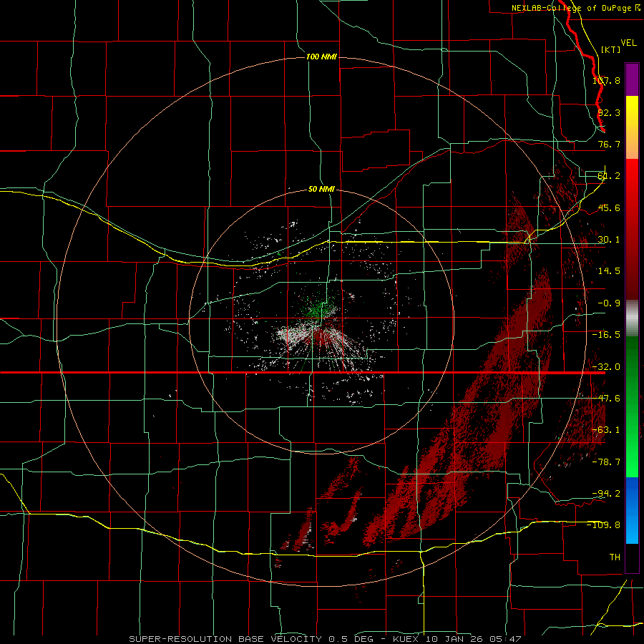Image resolution: width=644 pixels, height=644 pixels.
Task: Click the -63.1 velocity scale value
Action: [x=606, y=430]
